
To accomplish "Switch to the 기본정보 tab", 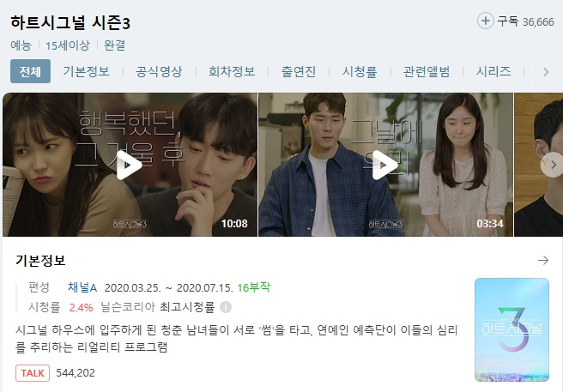I will pos(86,71).
